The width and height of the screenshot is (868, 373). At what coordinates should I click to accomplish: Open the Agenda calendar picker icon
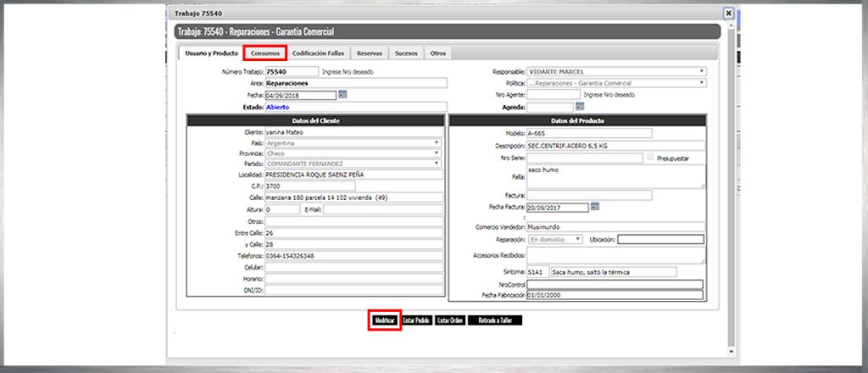tap(580, 107)
